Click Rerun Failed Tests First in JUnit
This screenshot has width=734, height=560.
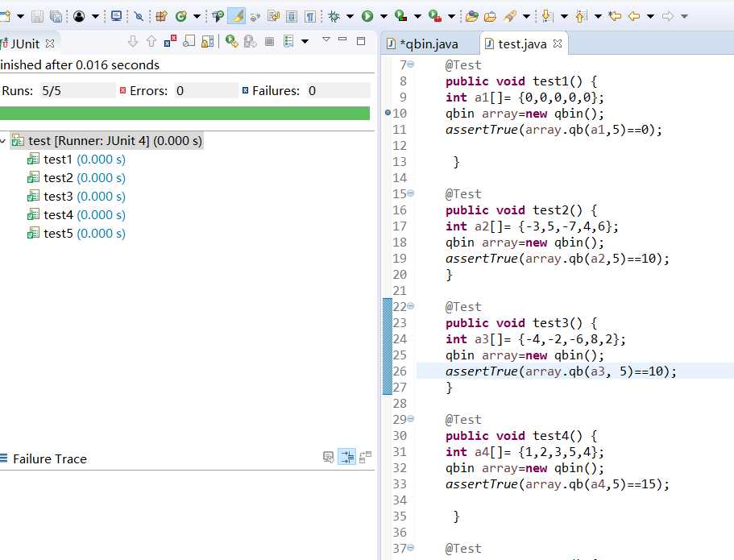[x=251, y=42]
